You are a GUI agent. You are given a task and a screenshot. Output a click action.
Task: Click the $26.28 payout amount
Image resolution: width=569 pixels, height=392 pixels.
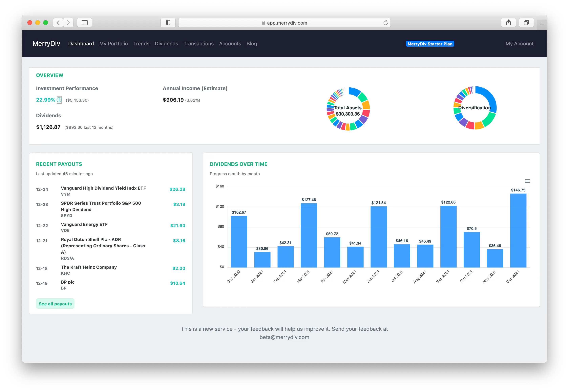[x=177, y=189]
